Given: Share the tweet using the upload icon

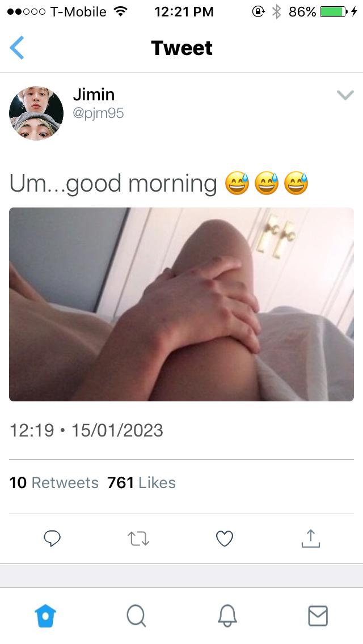Looking at the screenshot, I should (x=310, y=538).
